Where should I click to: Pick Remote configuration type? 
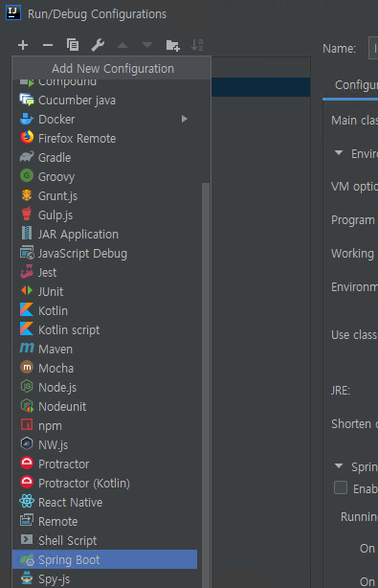(x=105, y=521)
